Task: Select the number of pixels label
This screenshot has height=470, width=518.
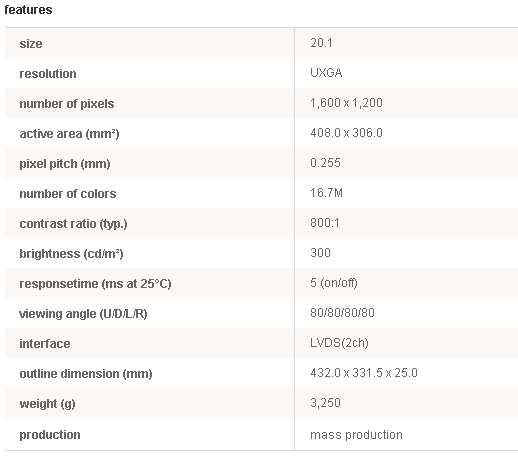Action: coord(67,104)
